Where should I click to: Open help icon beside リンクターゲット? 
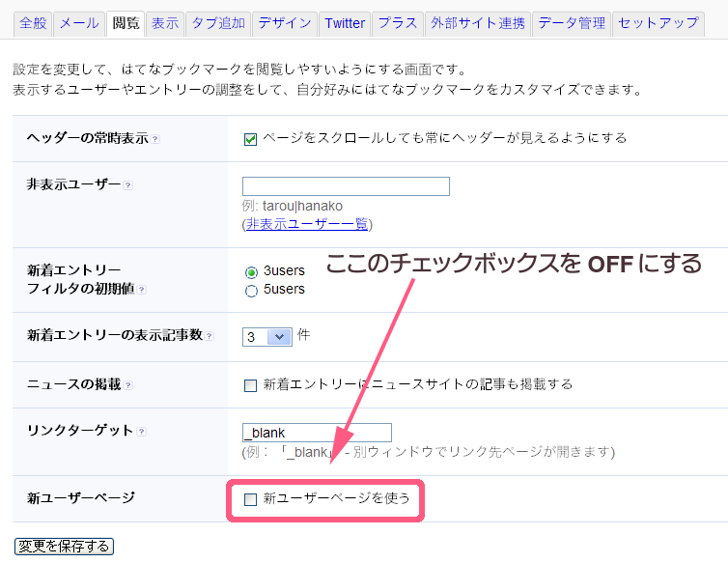tap(142, 432)
